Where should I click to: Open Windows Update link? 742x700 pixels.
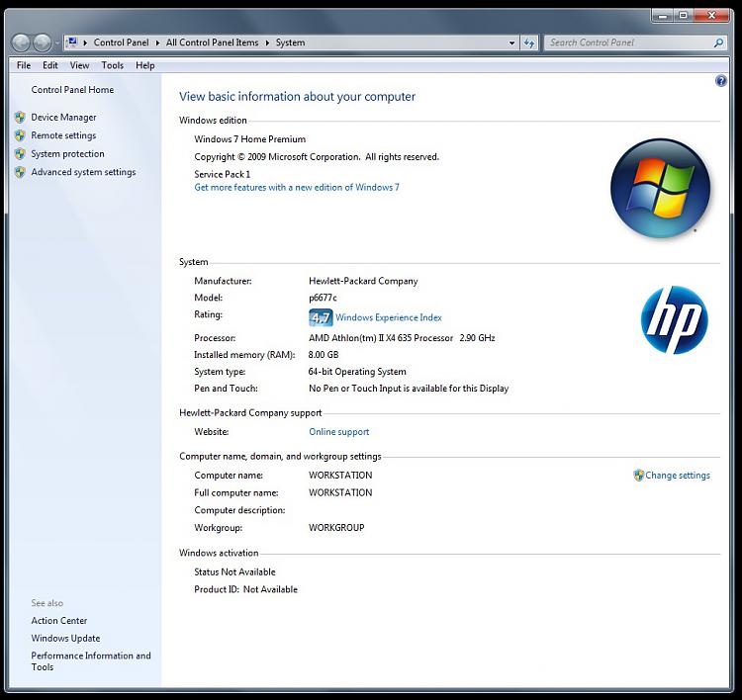pos(65,638)
